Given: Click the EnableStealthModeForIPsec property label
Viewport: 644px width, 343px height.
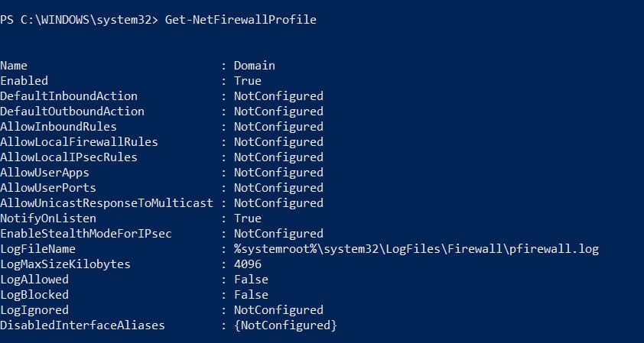Looking at the screenshot, I should coord(85,234).
